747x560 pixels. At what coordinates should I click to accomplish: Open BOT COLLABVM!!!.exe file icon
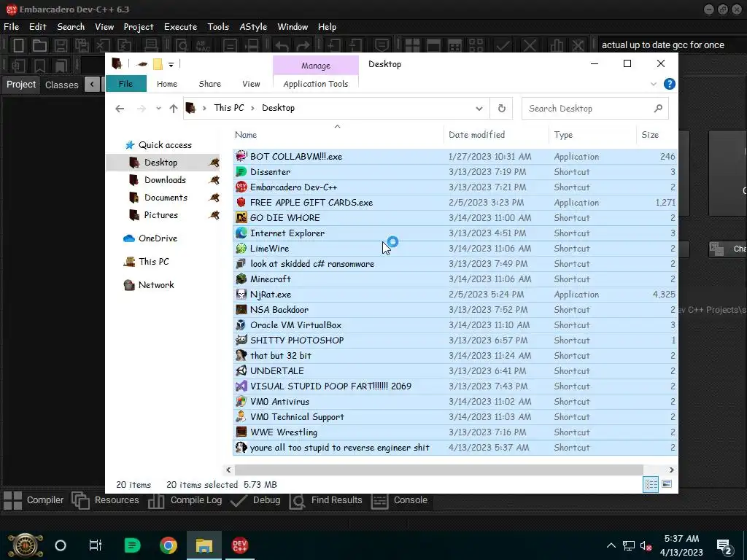[241, 156]
